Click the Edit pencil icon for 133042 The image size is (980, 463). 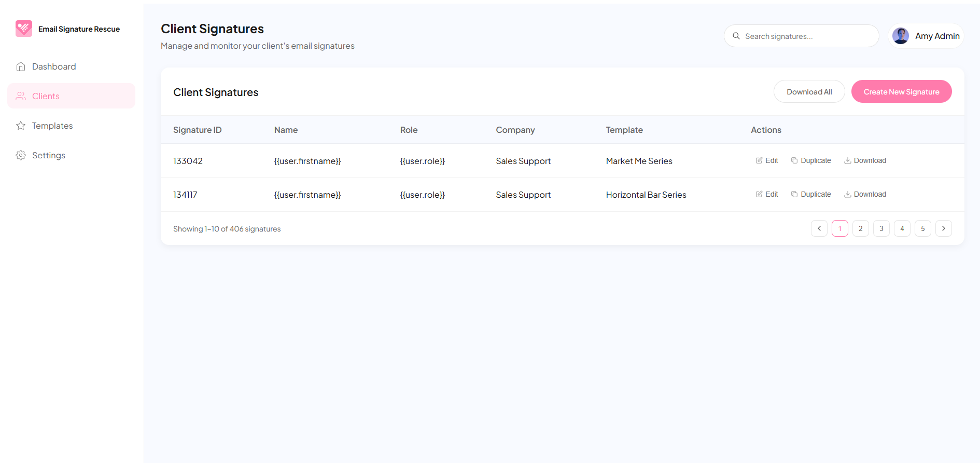tap(759, 160)
